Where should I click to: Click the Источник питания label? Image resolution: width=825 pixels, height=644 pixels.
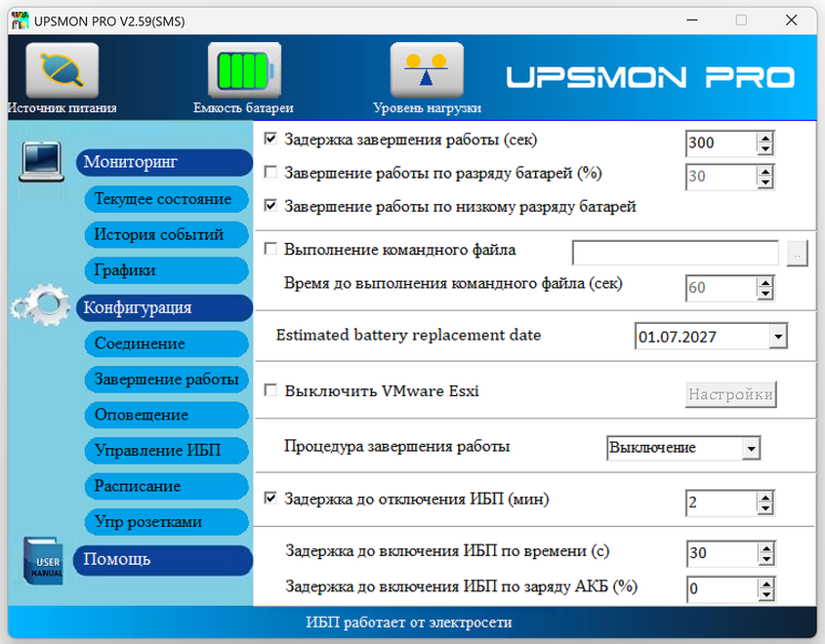click(62, 107)
